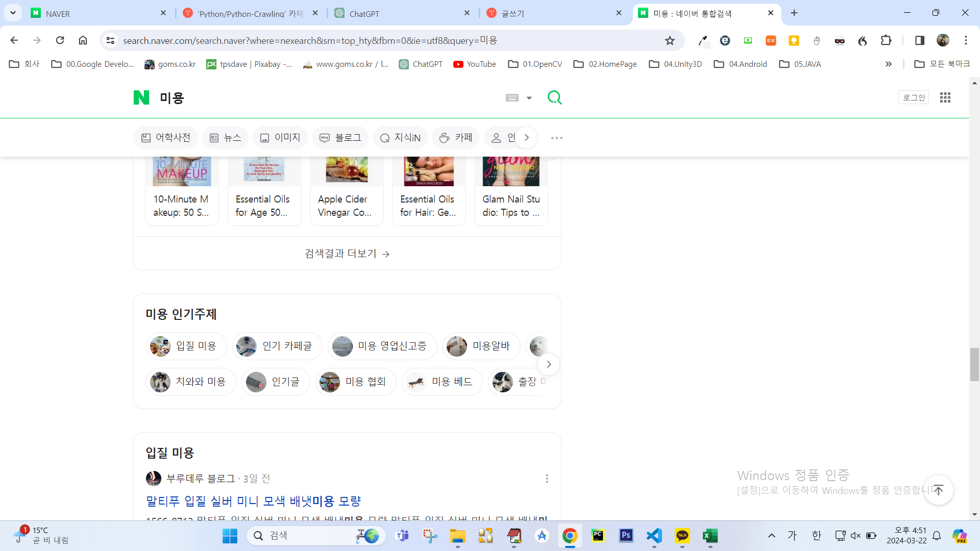Expand the on-screen keyboard dropdown arrow
Viewport: 980px width, 551px height.
[x=529, y=98]
